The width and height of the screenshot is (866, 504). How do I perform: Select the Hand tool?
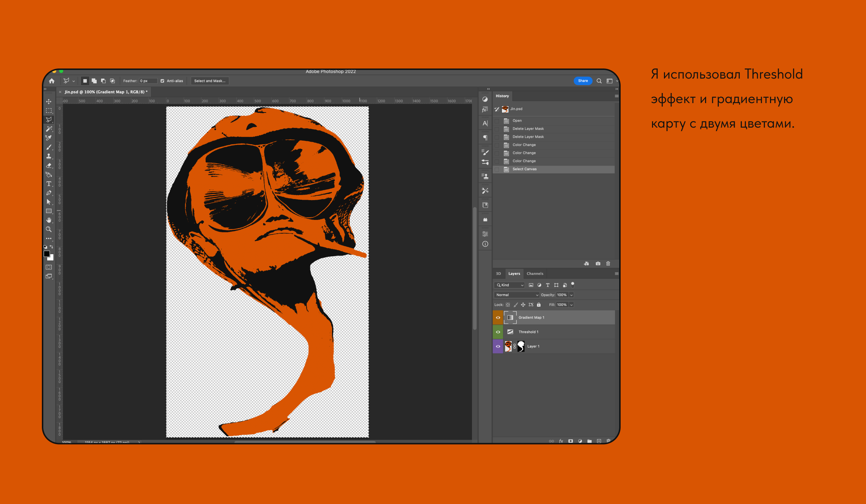(x=49, y=220)
